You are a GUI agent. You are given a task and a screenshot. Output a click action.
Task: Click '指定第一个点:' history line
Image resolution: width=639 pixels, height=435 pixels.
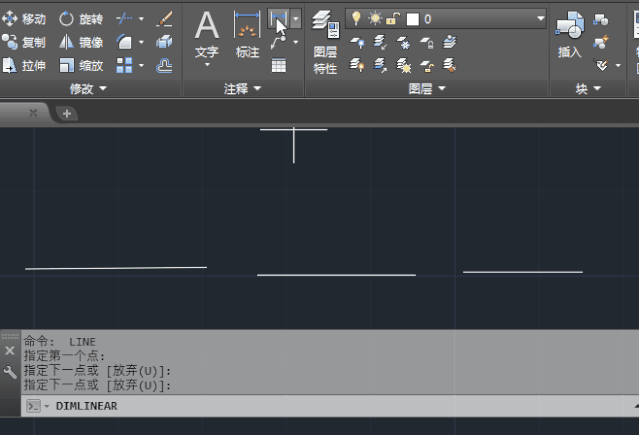pyautogui.click(x=64, y=356)
